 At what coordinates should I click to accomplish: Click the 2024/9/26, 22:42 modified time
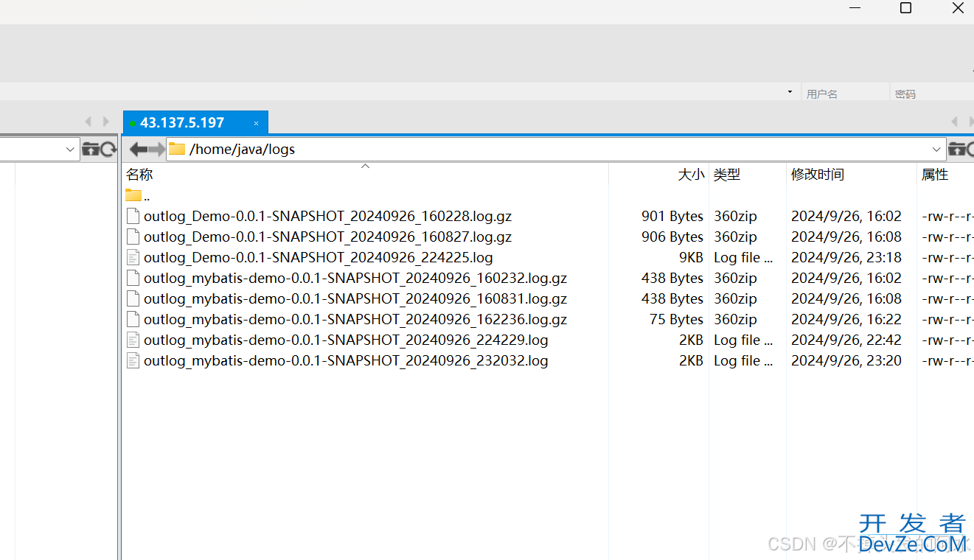pyautogui.click(x=846, y=340)
